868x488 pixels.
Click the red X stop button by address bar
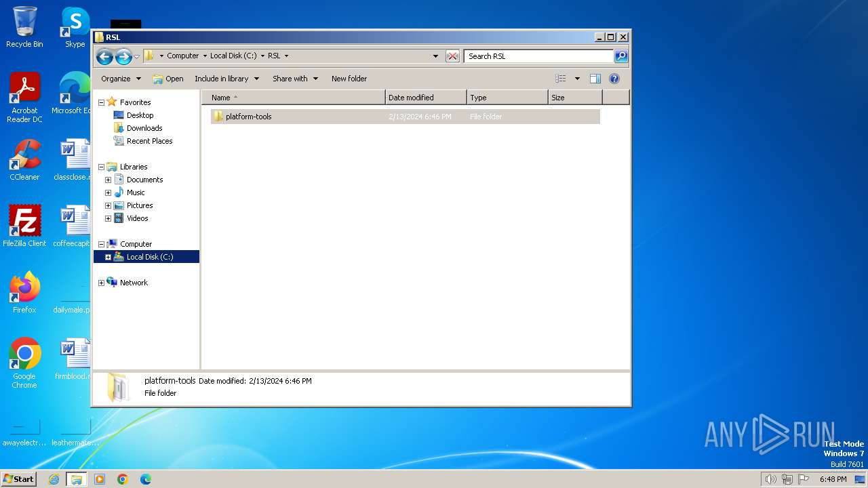pyautogui.click(x=452, y=56)
